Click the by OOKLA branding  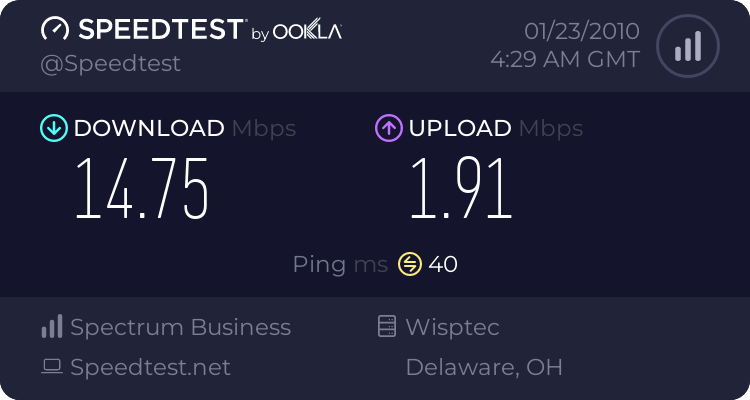tap(296, 32)
